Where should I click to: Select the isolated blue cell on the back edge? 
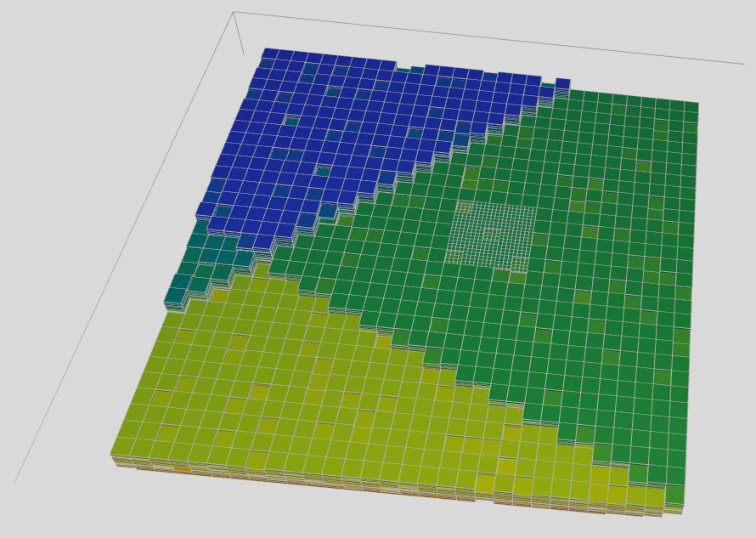tap(562, 83)
